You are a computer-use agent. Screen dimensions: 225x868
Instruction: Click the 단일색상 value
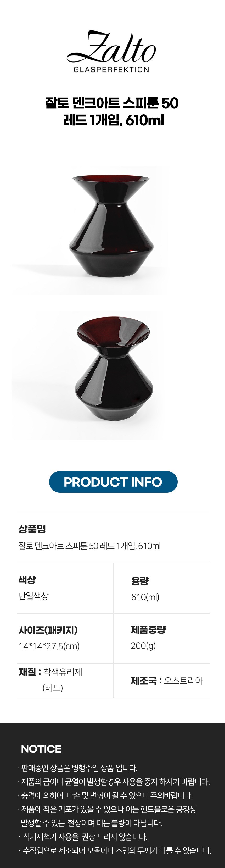point(33,596)
